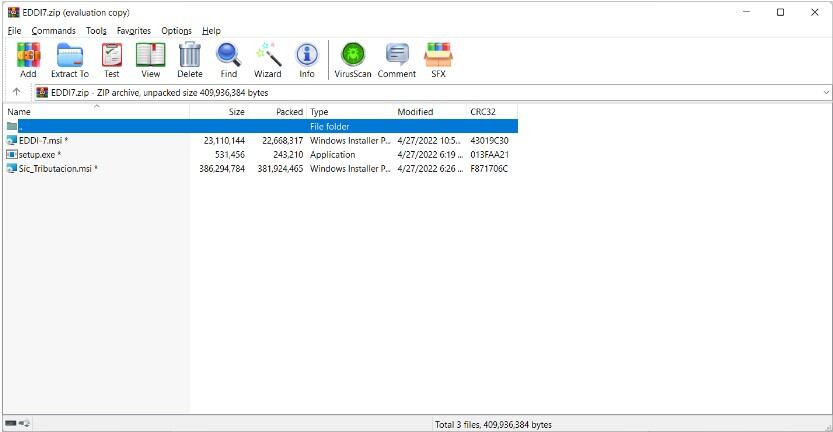The image size is (833, 432).
Task: Select the Sic_Tributacion.msi file
Action: click(x=58, y=169)
